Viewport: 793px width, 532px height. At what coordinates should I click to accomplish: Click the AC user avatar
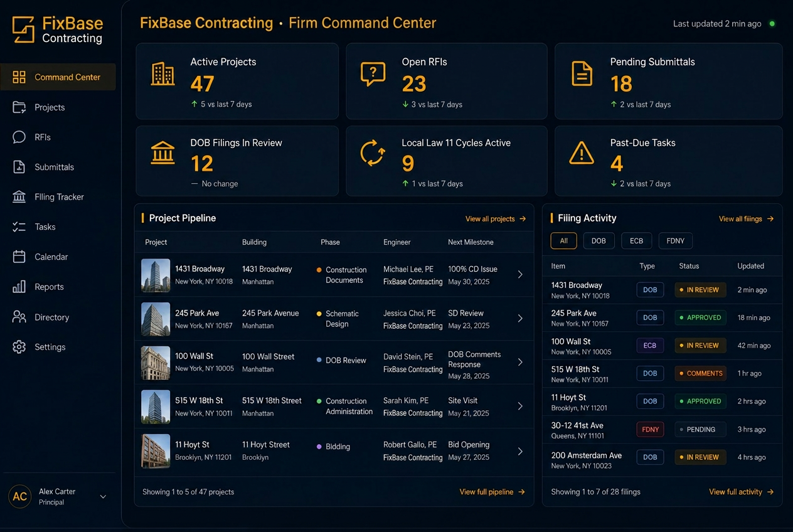[20, 497]
